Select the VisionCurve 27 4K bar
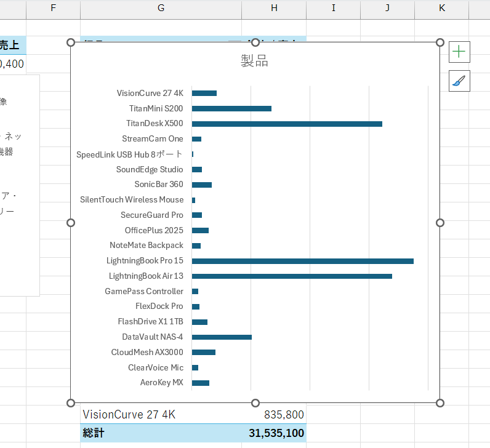Viewport: 490px width, 448px height. (x=204, y=94)
